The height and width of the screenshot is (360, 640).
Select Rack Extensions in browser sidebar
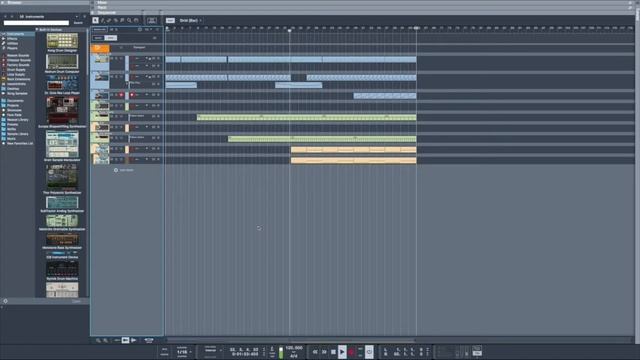(18, 79)
